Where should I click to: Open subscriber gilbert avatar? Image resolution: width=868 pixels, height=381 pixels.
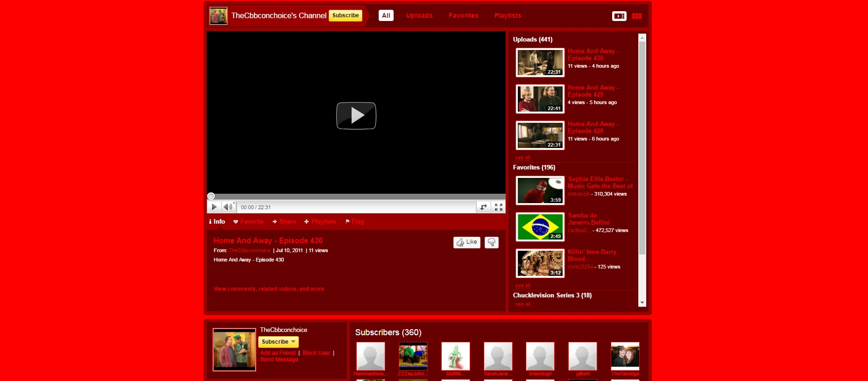(x=583, y=356)
